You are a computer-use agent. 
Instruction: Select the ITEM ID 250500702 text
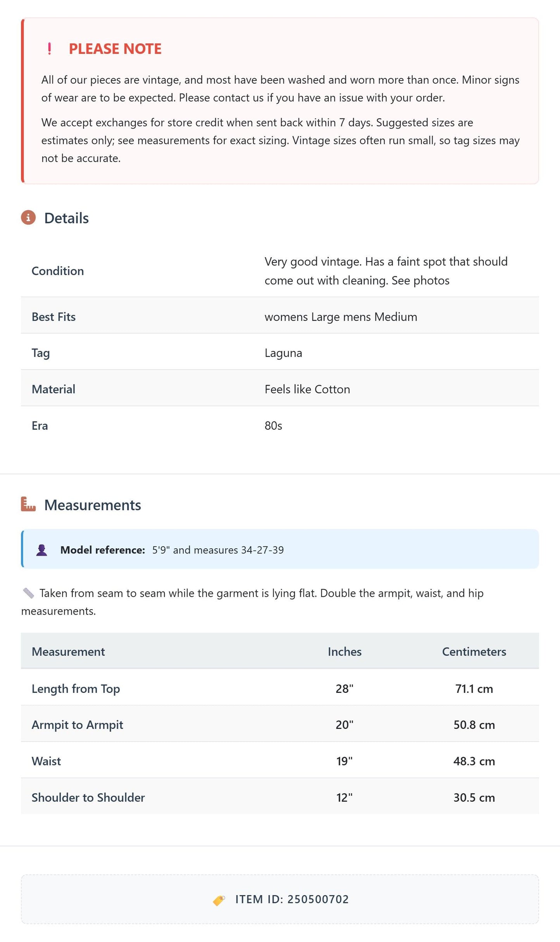coord(292,899)
